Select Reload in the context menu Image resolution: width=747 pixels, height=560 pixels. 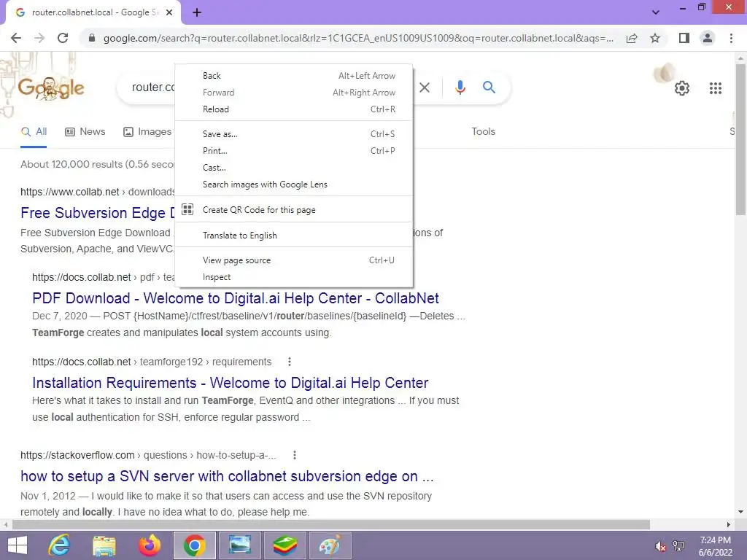click(294, 109)
